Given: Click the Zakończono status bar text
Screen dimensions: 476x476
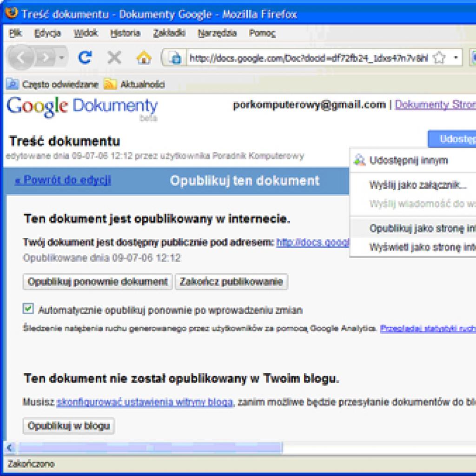Looking at the screenshot, I should (31, 464).
